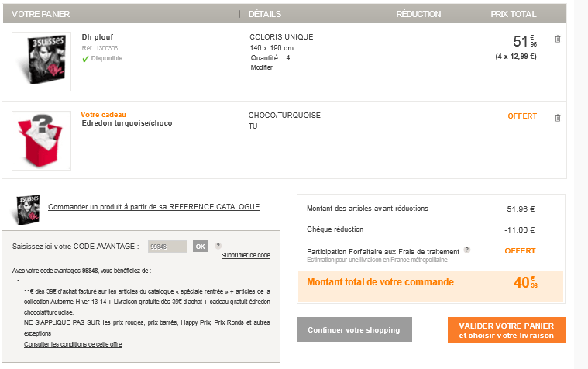Consulter les conditions de cette offre
Viewport: 588px width, 369px height.
pos(73,344)
